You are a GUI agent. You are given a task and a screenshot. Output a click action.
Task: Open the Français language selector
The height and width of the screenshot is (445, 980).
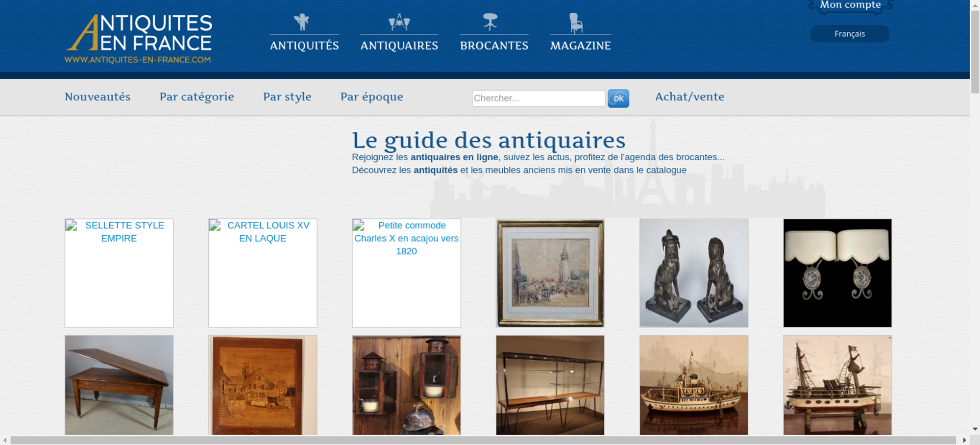(849, 34)
